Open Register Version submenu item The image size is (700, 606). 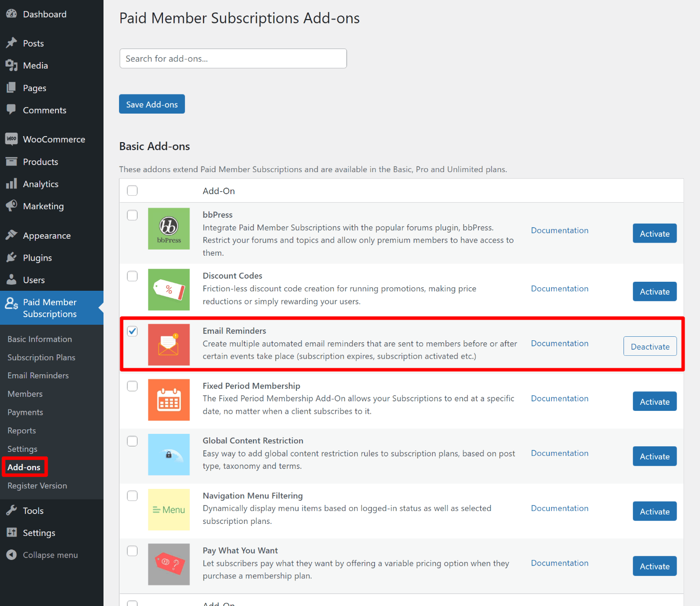tap(37, 485)
